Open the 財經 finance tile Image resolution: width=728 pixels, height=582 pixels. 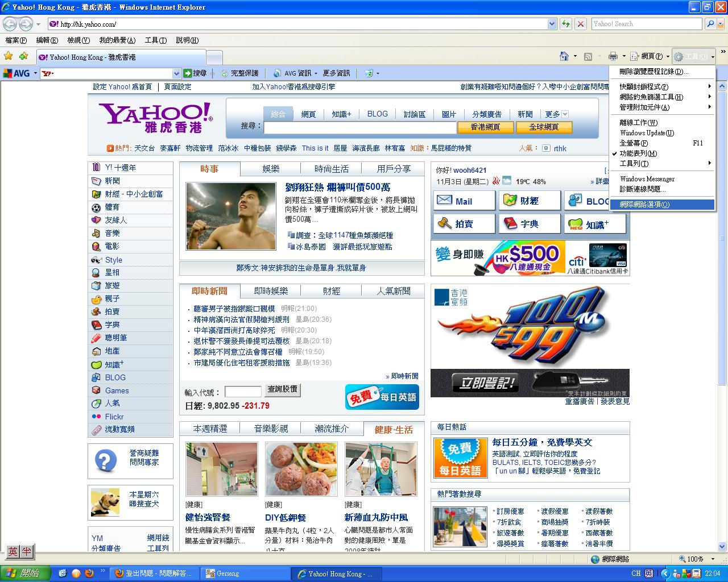pyautogui.click(x=530, y=201)
